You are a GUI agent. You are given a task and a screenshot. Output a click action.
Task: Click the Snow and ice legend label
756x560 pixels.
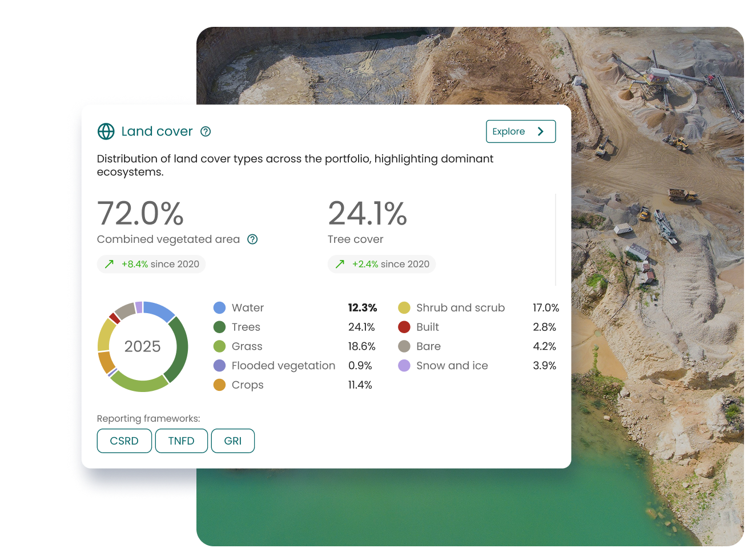coord(452,366)
